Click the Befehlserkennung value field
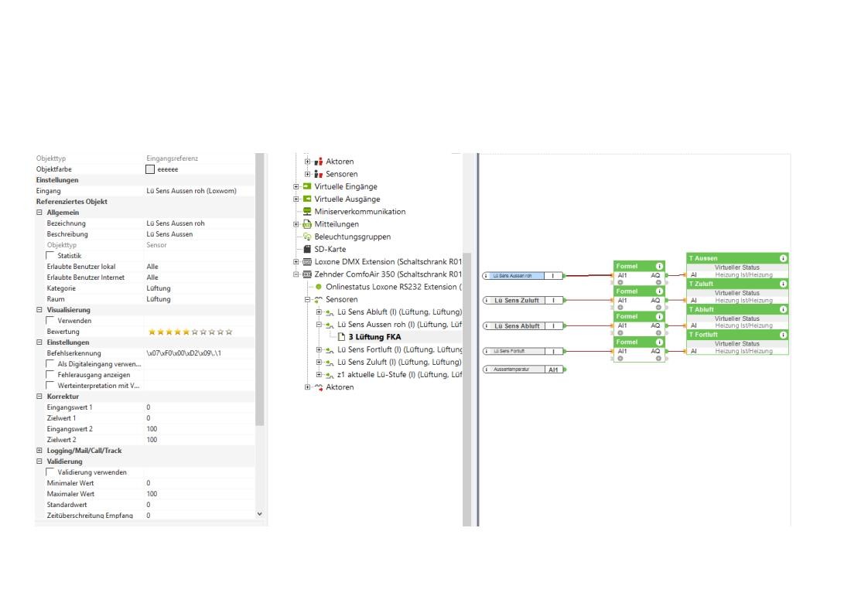The image size is (868, 613). click(x=200, y=353)
